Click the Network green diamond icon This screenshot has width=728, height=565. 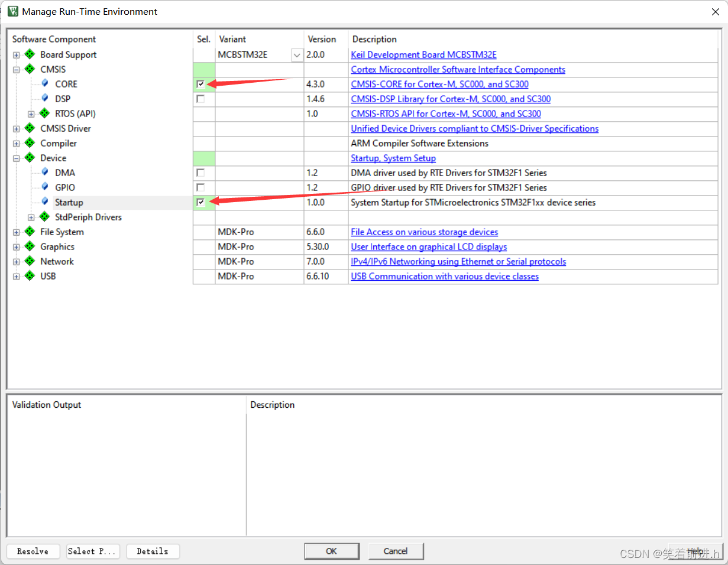(30, 261)
